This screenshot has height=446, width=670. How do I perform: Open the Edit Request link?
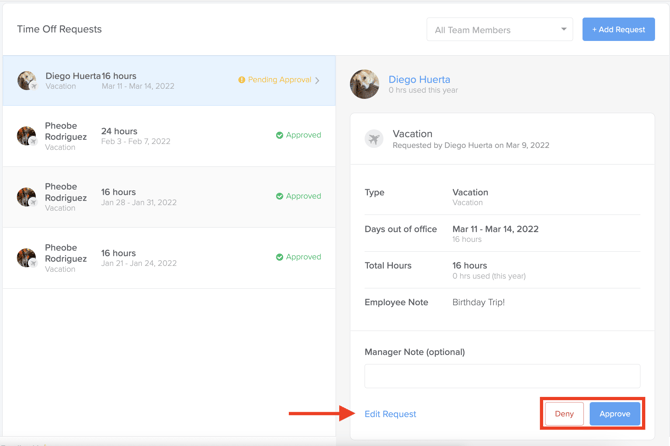pos(390,414)
